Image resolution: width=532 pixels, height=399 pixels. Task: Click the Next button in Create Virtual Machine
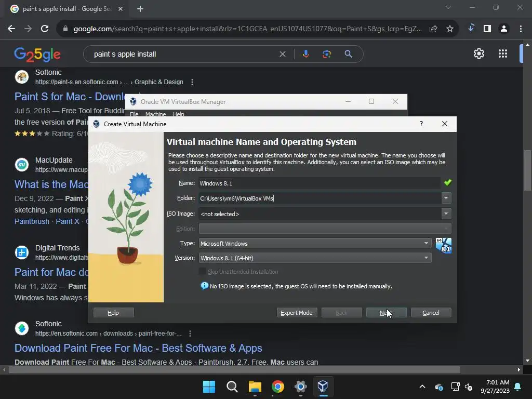[386, 312]
